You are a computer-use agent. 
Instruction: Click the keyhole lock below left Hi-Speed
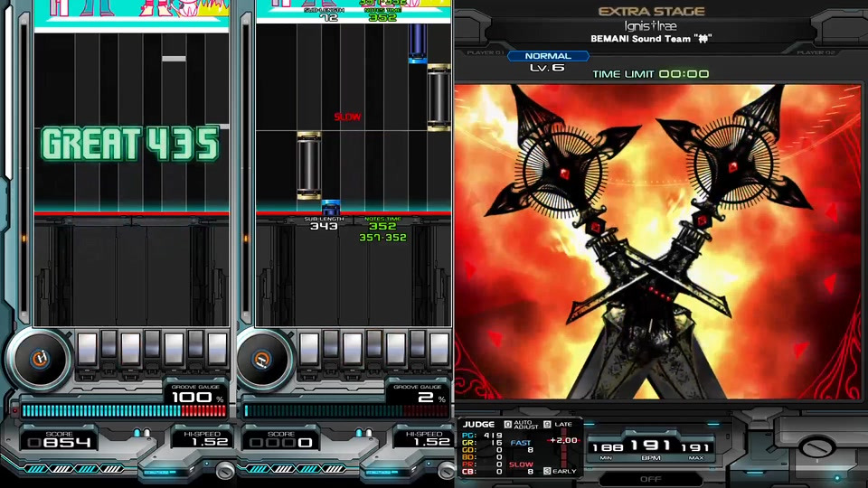(225, 471)
